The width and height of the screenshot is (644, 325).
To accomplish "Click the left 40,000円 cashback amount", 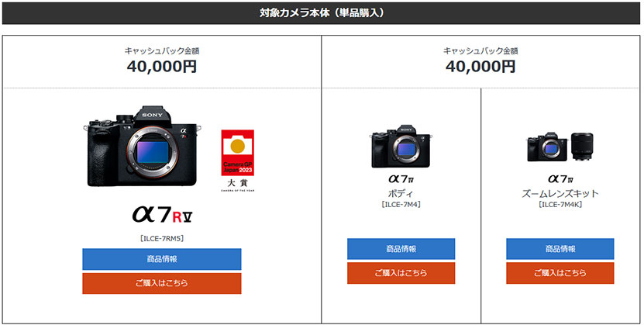I will tap(162, 66).
